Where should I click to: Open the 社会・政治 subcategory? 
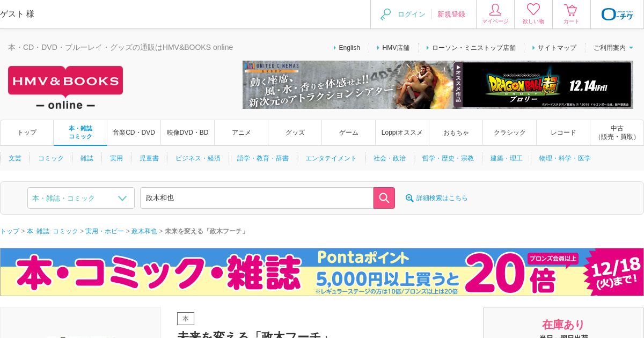click(x=390, y=158)
